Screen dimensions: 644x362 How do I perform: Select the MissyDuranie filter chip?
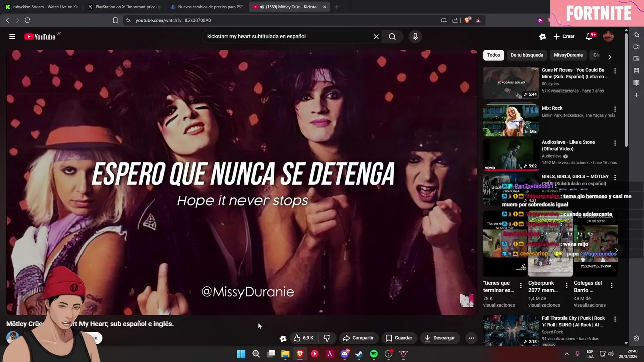[568, 55]
